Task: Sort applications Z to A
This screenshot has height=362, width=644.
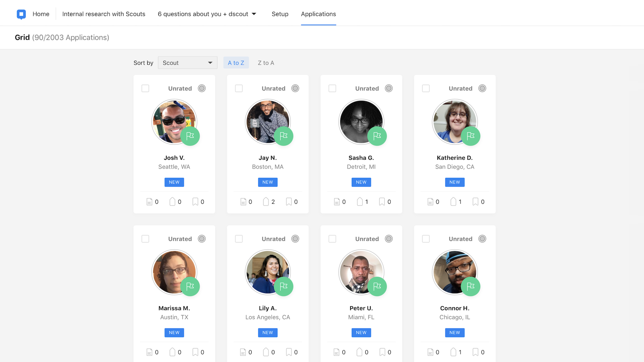Action: tap(266, 63)
